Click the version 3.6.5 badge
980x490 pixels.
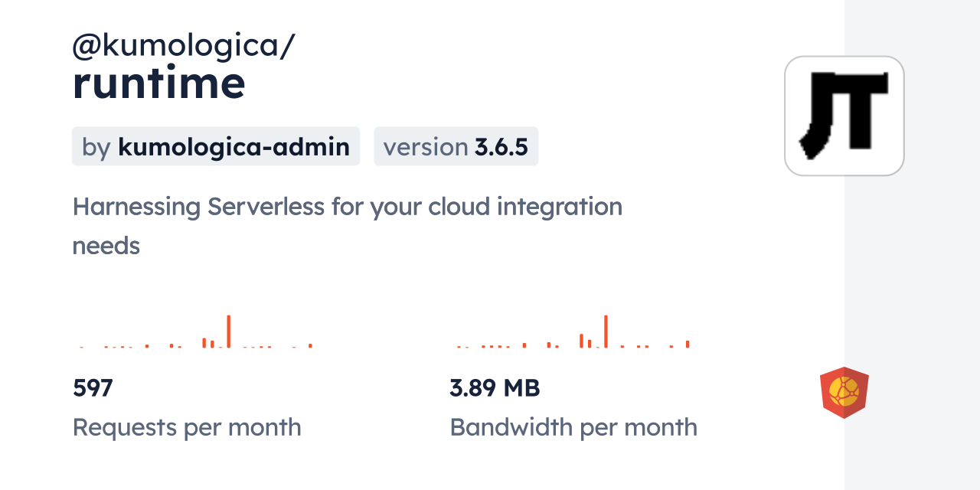456,146
